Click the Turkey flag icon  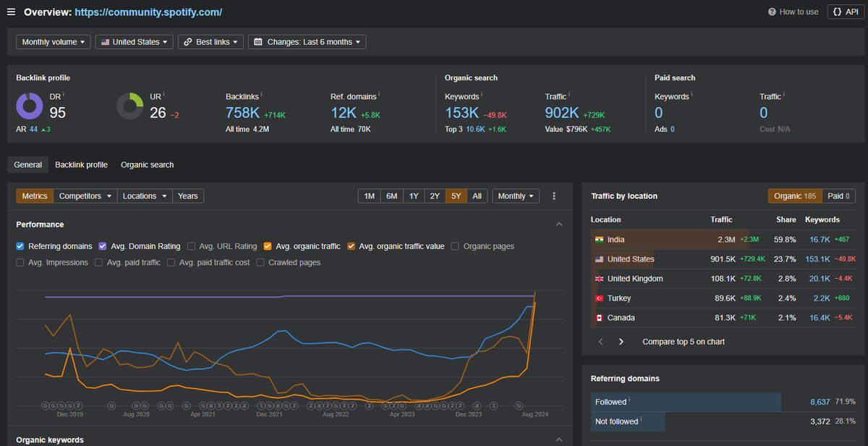pos(599,298)
